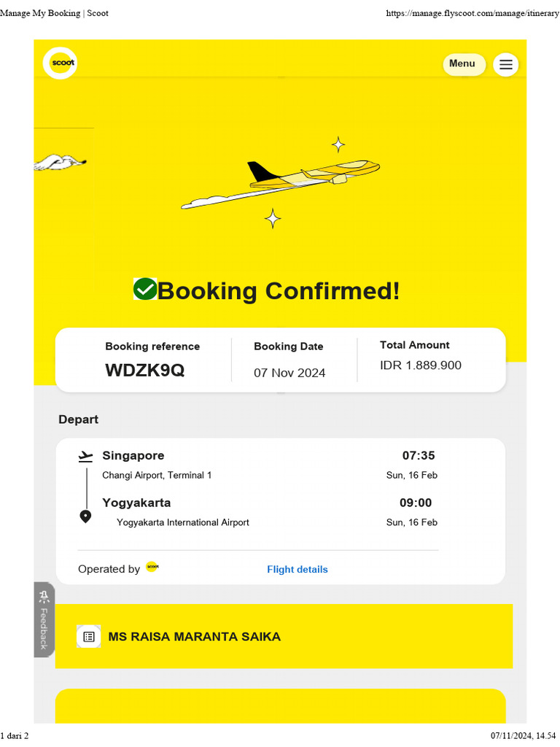Click the passenger list icon beside Raisa
The height and width of the screenshot is (747, 560).
tap(89, 636)
